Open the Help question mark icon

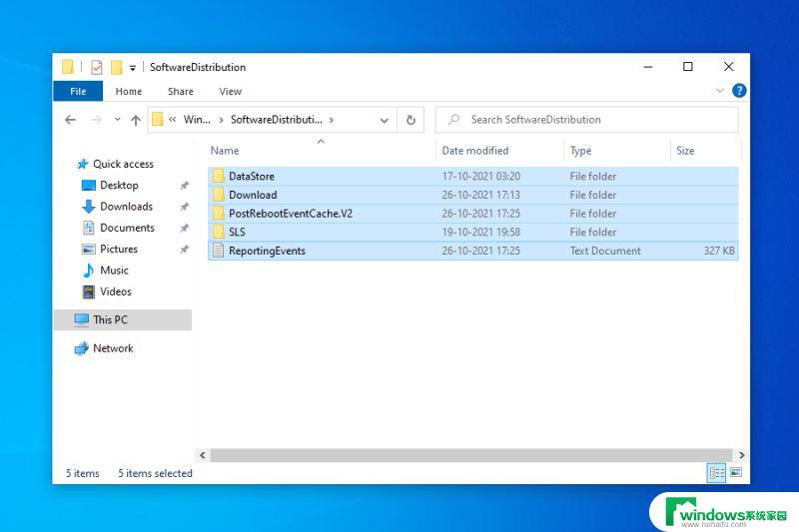739,91
